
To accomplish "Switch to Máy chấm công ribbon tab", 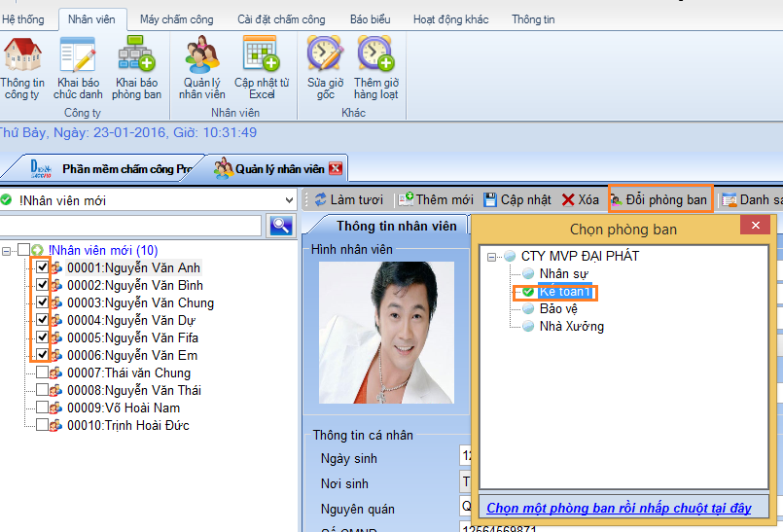I will pos(175,19).
